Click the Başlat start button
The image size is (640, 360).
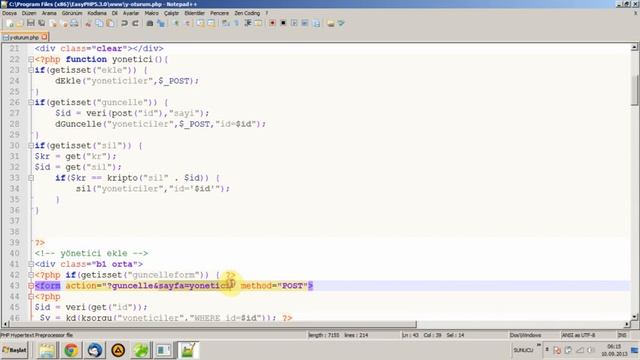pyautogui.click(x=14, y=350)
